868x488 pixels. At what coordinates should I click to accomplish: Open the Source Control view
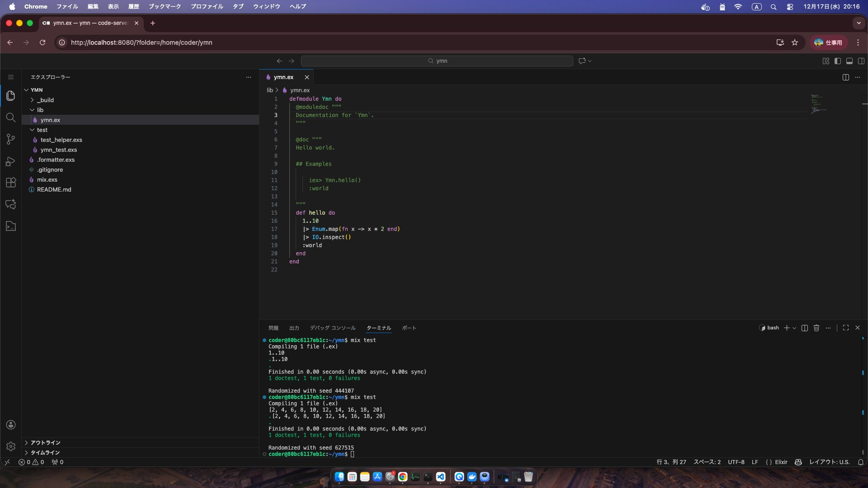tap(11, 139)
